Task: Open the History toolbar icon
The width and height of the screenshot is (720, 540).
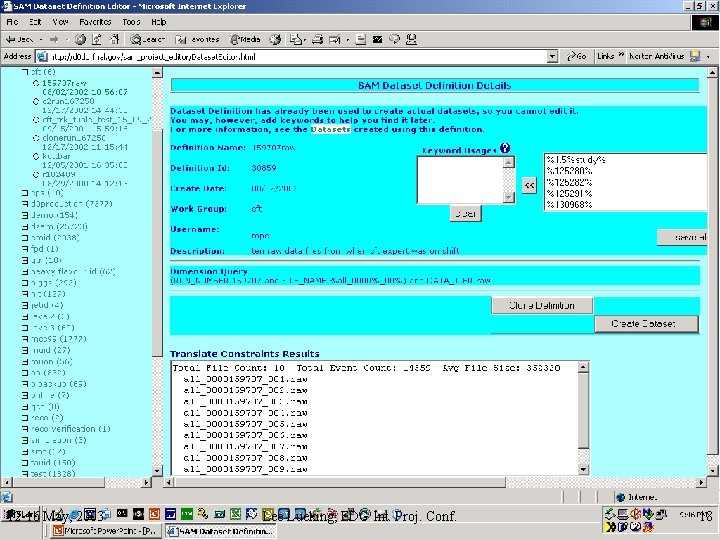Action: click(x=275, y=39)
